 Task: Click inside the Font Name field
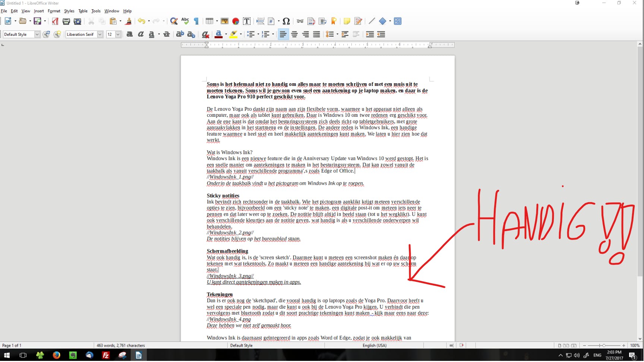(x=81, y=35)
